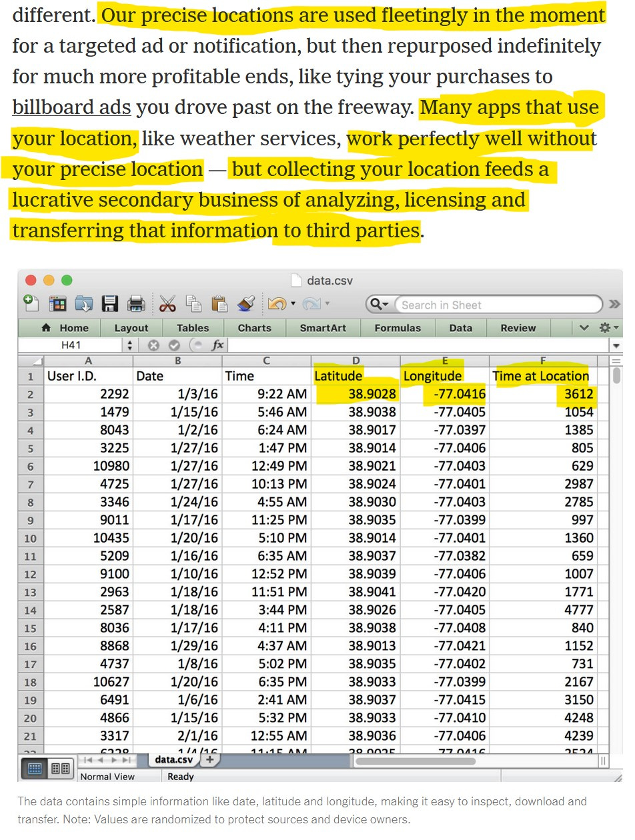Select cell with User I.D. 2292

click(x=89, y=394)
